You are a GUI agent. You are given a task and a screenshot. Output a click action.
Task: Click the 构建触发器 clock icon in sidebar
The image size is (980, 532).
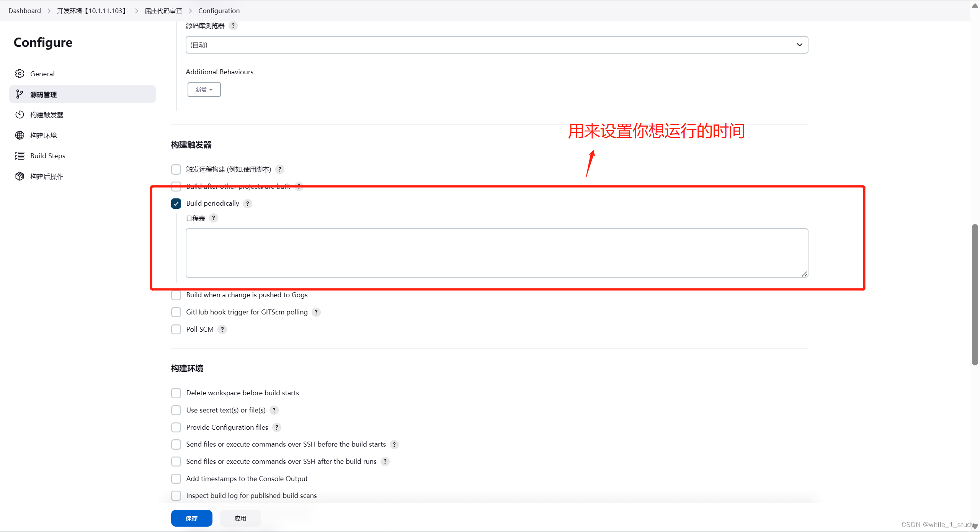[20, 115]
